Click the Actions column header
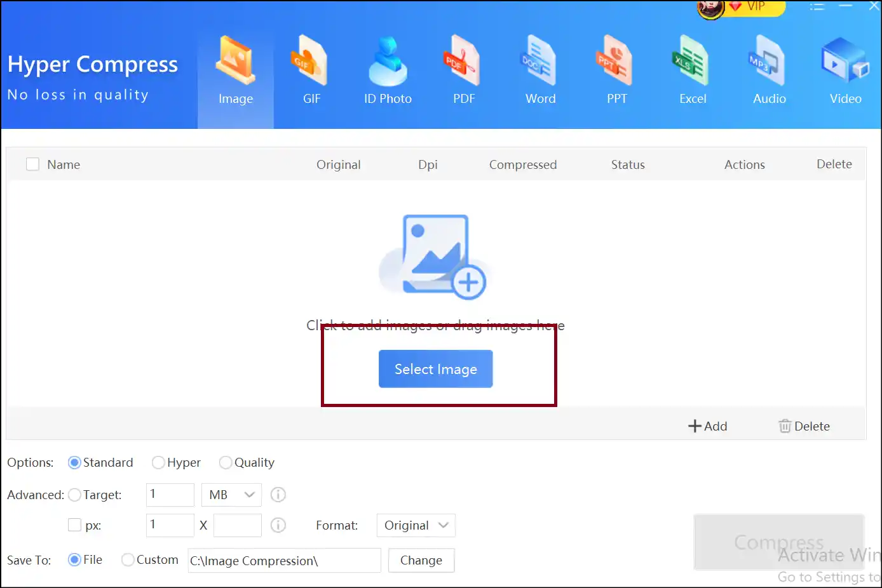 745,164
